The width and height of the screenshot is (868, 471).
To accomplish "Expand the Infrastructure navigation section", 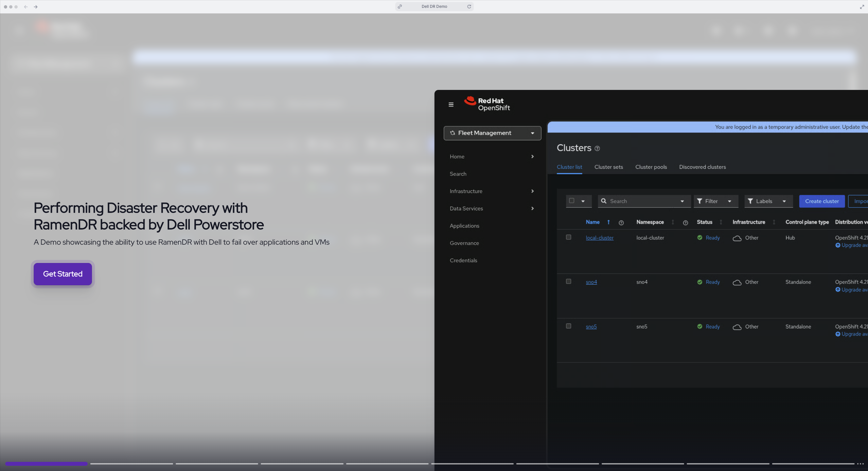I will 492,191.
